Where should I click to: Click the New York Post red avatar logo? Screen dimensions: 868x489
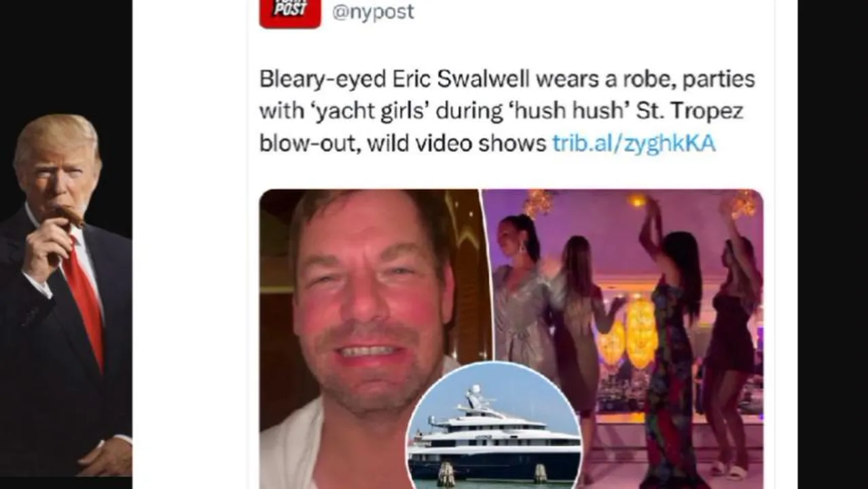(x=290, y=12)
